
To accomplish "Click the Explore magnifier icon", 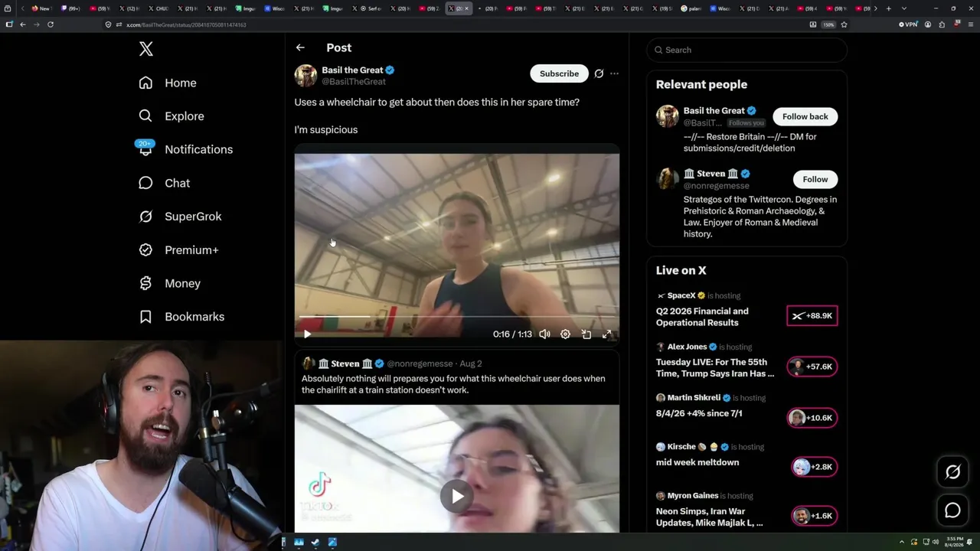I will [x=145, y=116].
